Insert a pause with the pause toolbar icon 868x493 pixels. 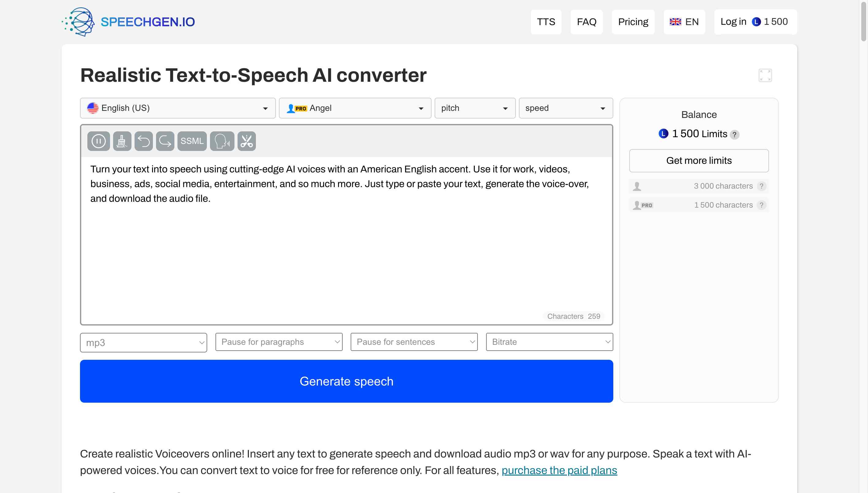point(98,141)
